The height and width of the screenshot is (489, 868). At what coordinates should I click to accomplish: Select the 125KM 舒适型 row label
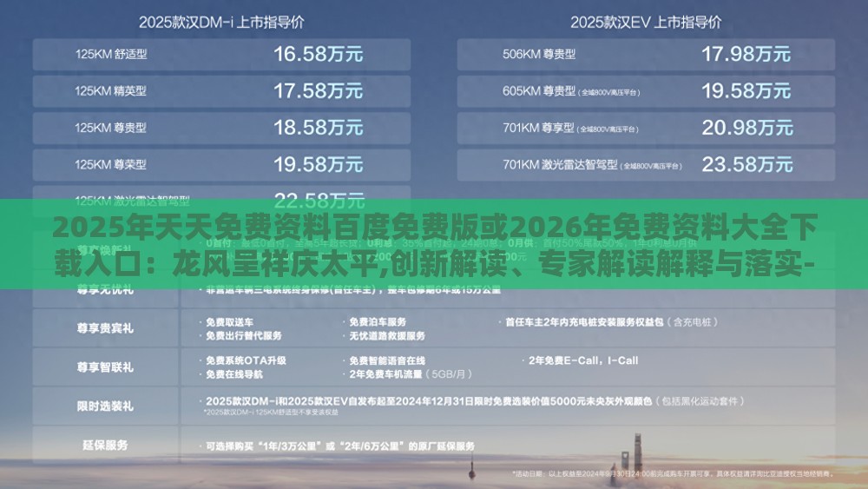click(111, 54)
